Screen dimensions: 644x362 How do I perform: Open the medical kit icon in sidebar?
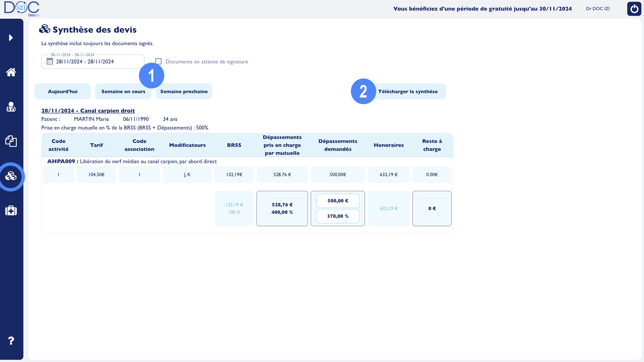11,211
